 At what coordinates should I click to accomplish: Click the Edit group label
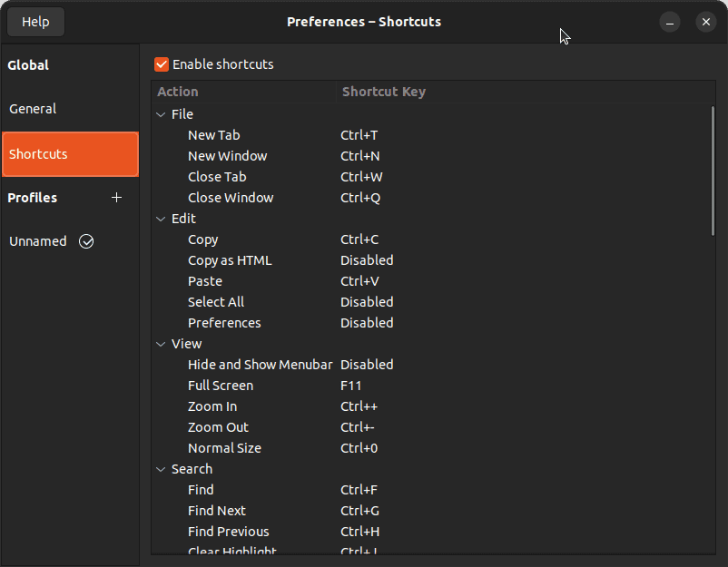click(183, 219)
